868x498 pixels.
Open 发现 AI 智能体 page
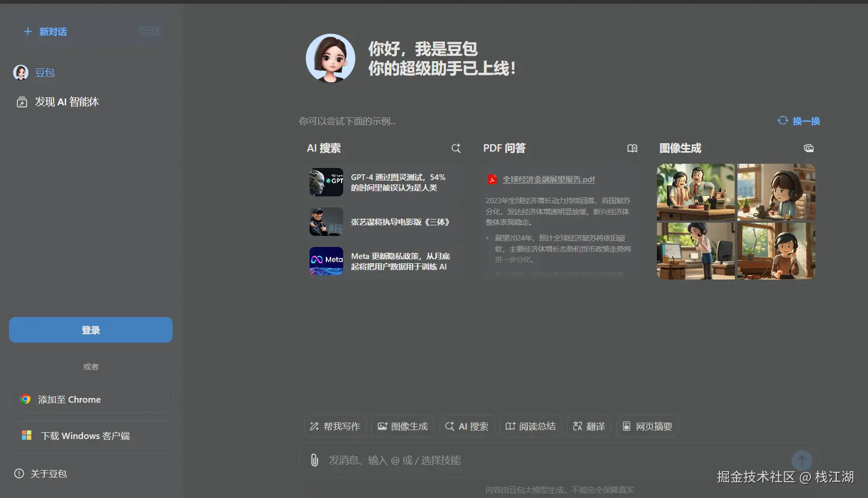(67, 102)
